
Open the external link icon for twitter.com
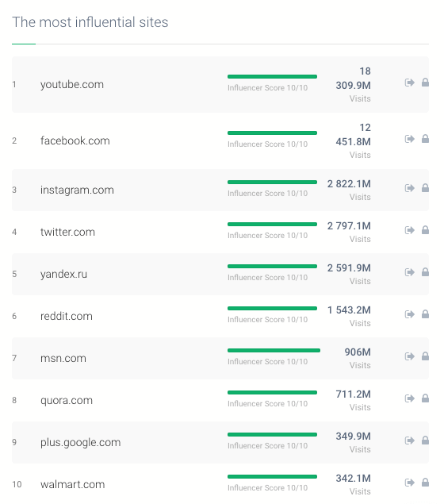point(409,230)
